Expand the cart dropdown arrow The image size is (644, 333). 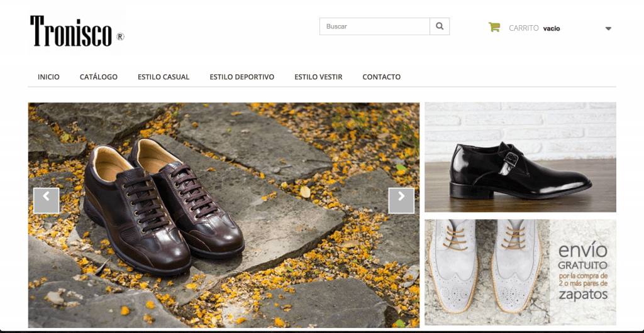[608, 28]
